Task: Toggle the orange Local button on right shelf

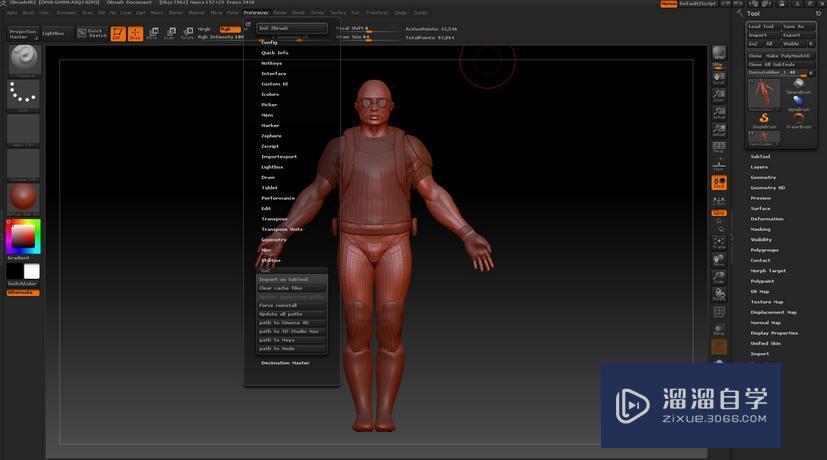Action: point(718,183)
